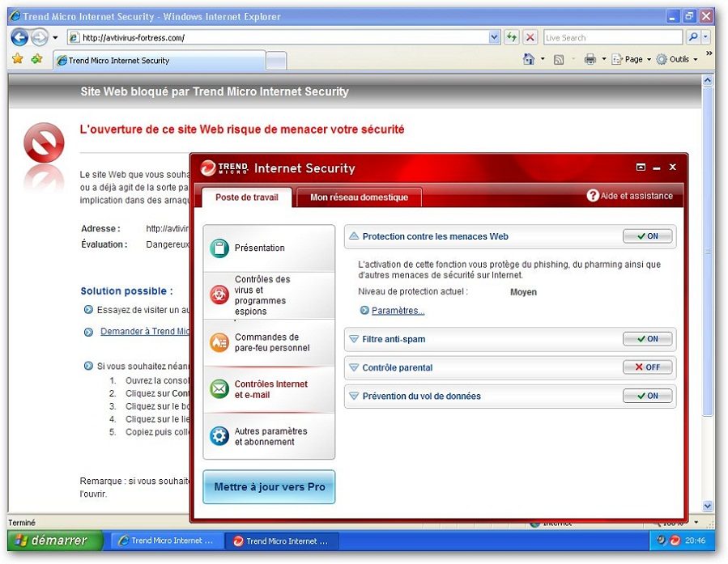Click the Live Search magnifier icon
This screenshot has width=728, height=564.
click(x=693, y=37)
